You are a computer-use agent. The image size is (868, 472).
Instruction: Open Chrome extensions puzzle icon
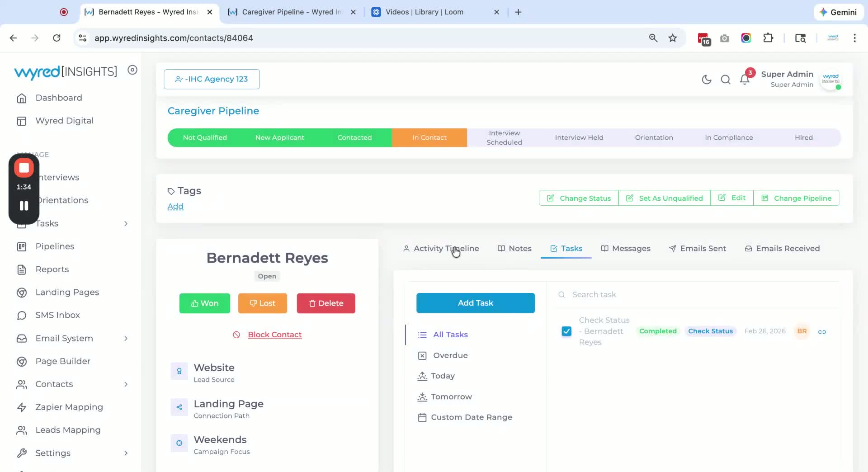(768, 38)
